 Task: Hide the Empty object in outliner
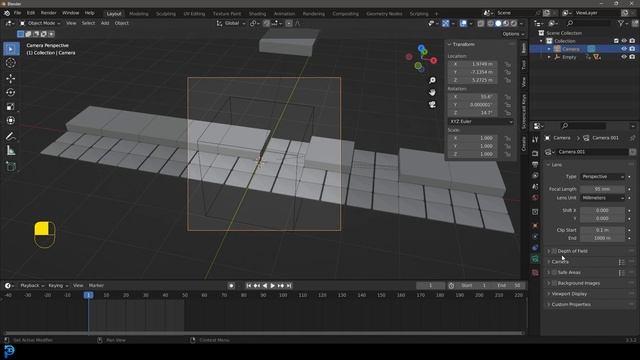tap(624, 57)
